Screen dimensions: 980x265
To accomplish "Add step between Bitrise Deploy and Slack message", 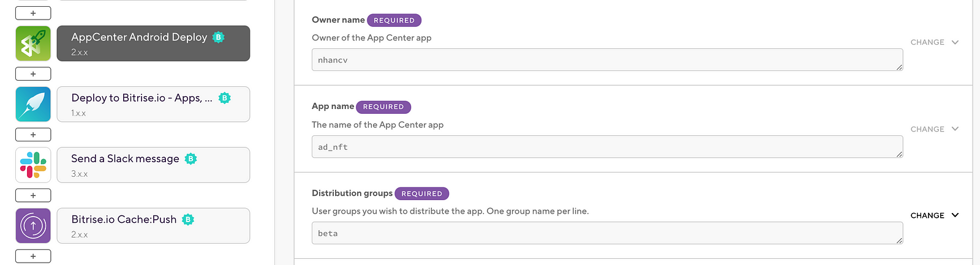I will point(33,135).
